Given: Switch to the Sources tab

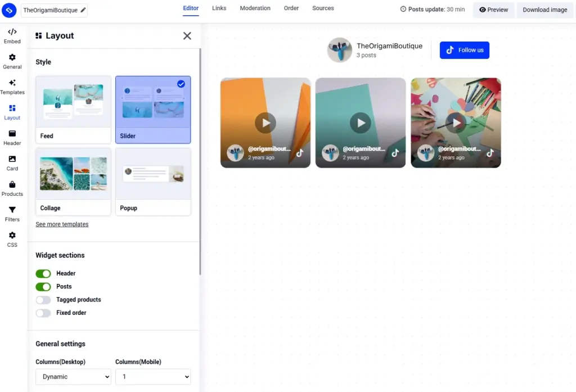Looking at the screenshot, I should [323, 8].
